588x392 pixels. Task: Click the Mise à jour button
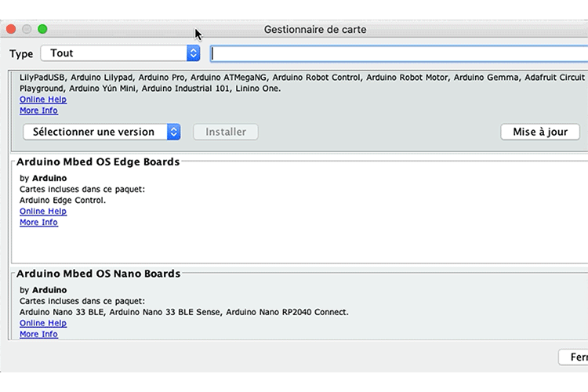(x=540, y=132)
